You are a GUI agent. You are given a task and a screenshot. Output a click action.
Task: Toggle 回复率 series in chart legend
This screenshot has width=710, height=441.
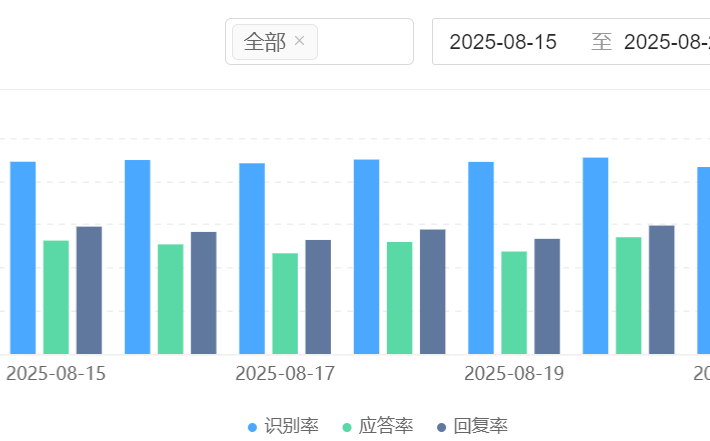point(480,427)
